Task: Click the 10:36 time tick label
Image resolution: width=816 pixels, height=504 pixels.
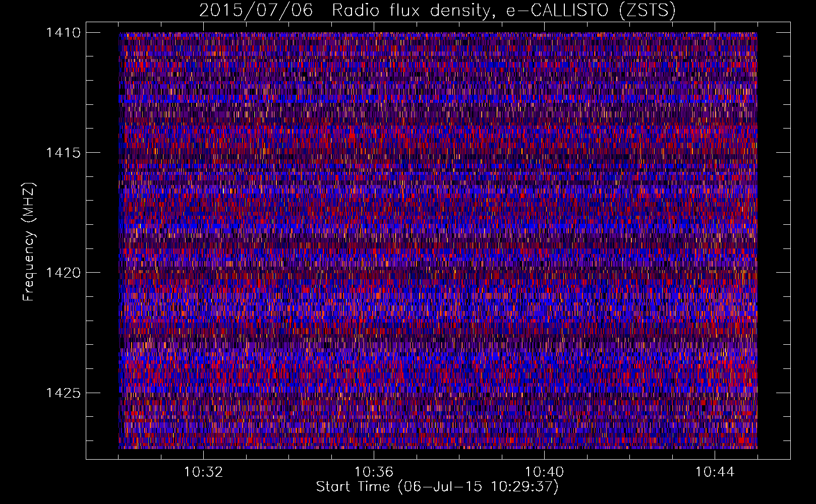Action: pos(374,472)
